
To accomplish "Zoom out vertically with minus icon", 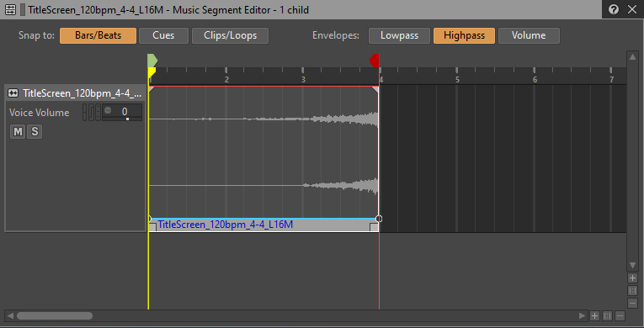I will click(x=632, y=304).
